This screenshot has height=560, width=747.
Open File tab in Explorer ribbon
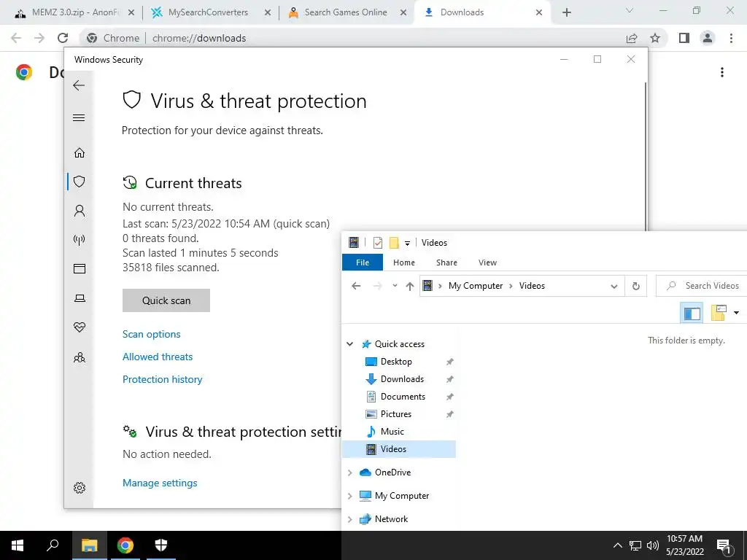click(363, 262)
